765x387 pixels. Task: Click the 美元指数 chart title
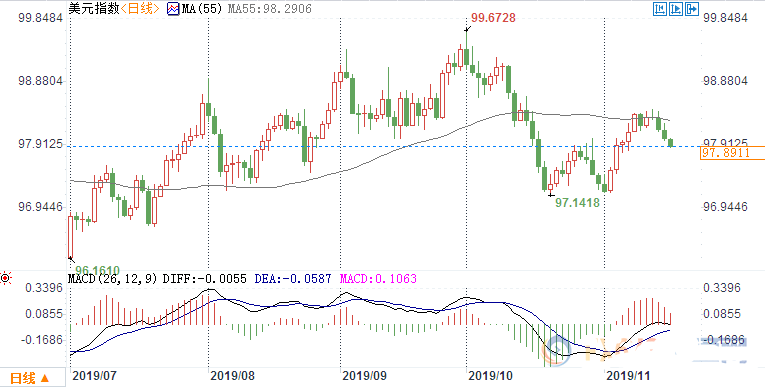pos(94,8)
